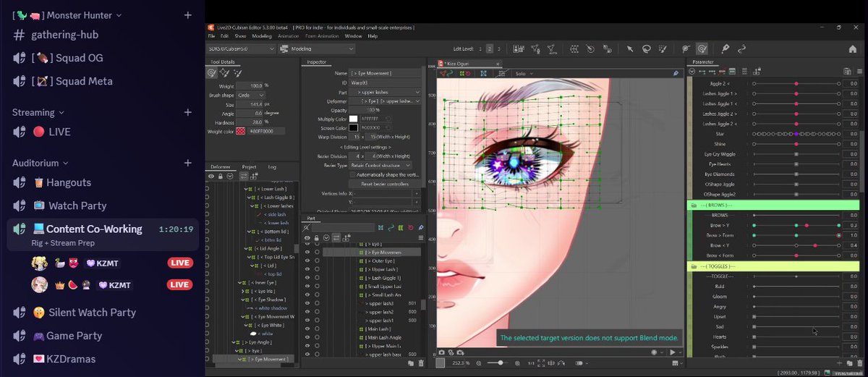Click the second brush icon in Tool Details

pos(226,72)
